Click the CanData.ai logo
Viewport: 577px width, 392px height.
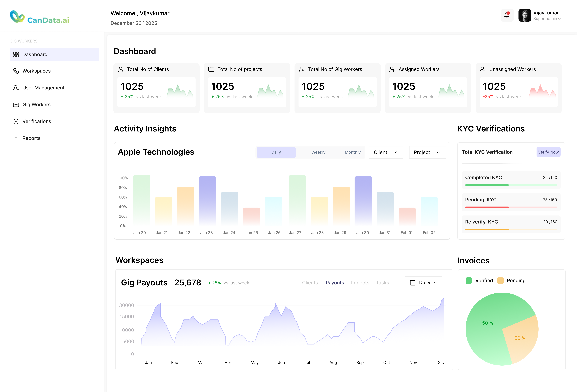coord(39,17)
